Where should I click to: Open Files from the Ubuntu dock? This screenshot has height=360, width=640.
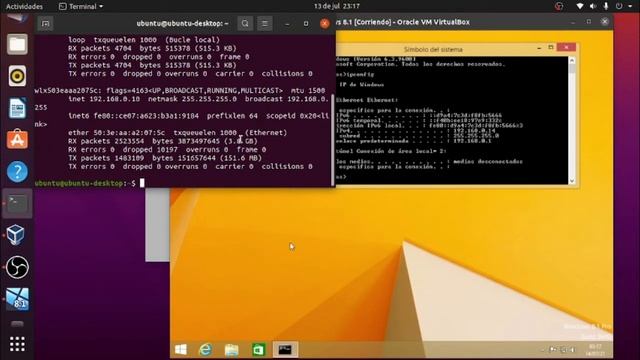(x=17, y=44)
